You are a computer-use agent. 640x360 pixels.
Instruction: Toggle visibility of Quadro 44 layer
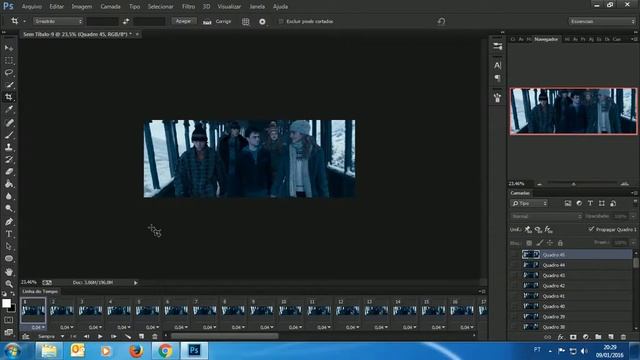[x=515, y=265]
